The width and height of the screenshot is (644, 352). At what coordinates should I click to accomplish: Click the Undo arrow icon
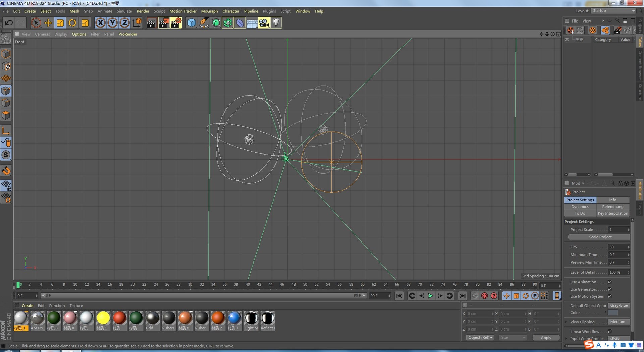click(x=9, y=23)
